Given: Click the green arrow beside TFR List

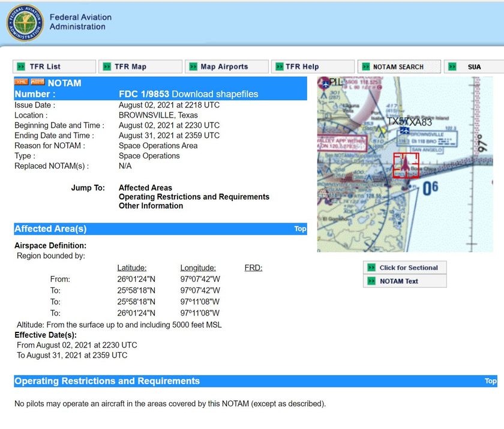Looking at the screenshot, I should click(21, 67).
